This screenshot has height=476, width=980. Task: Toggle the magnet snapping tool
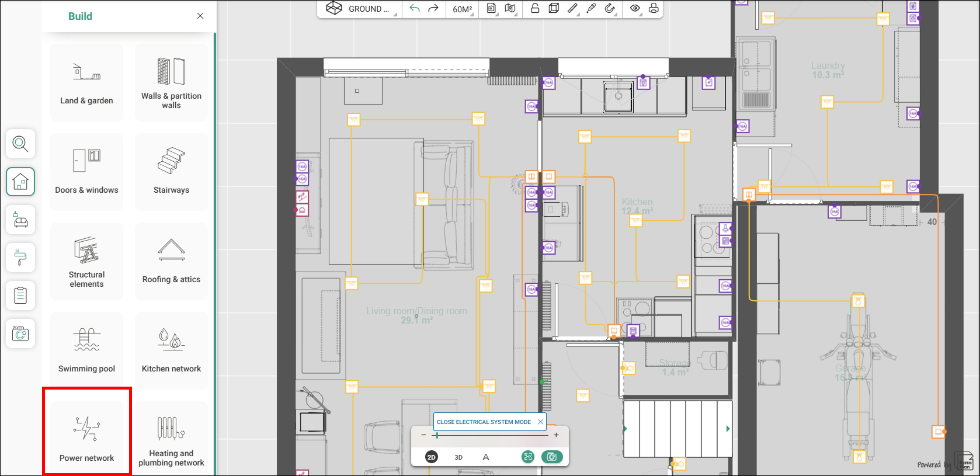click(610, 9)
